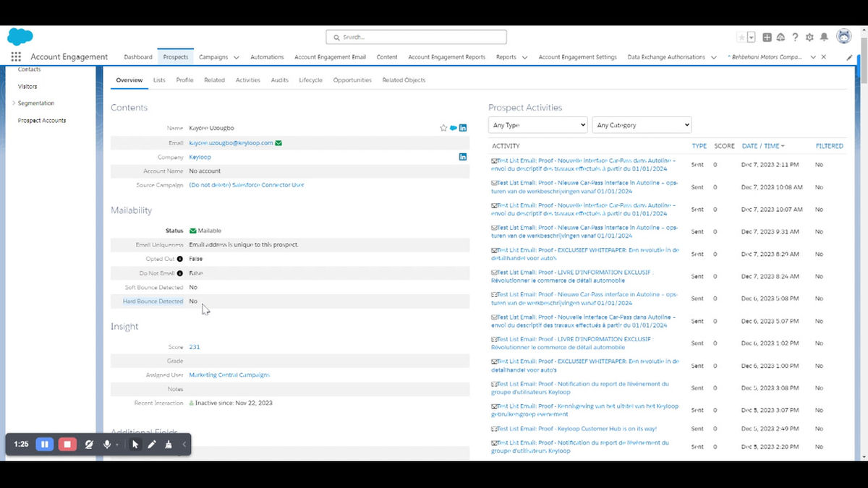868x488 pixels.
Task: Sort activities by DATE / TIME column
Action: pyautogui.click(x=763, y=146)
